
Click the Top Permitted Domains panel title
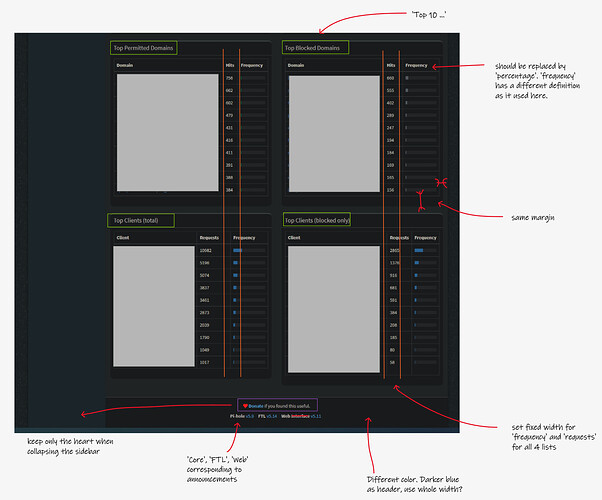pos(143,47)
